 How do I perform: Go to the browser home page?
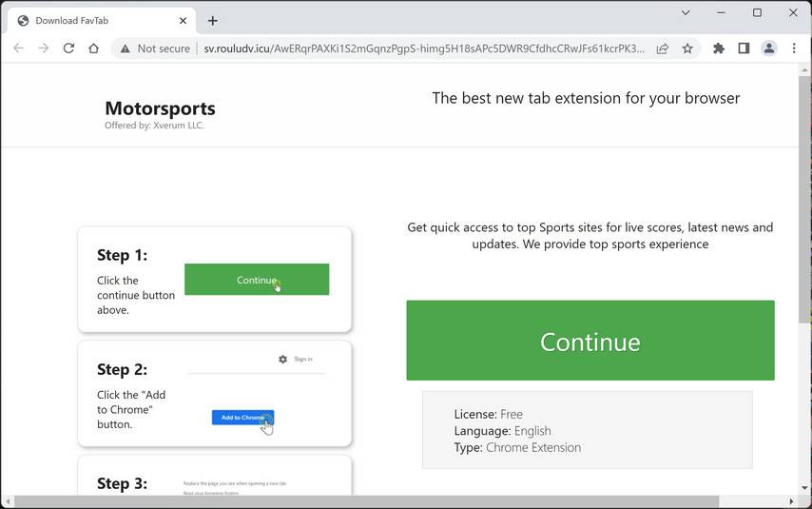click(x=93, y=49)
